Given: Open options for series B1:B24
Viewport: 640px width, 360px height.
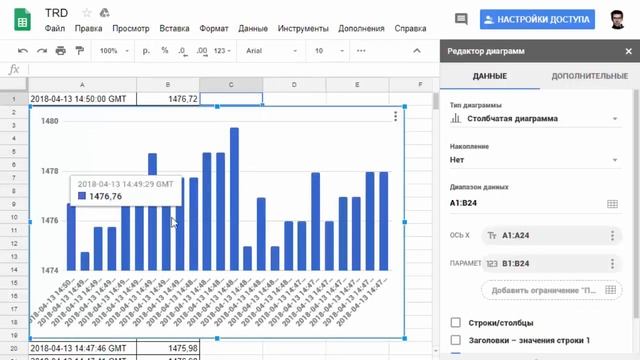Looking at the screenshot, I should (x=612, y=264).
